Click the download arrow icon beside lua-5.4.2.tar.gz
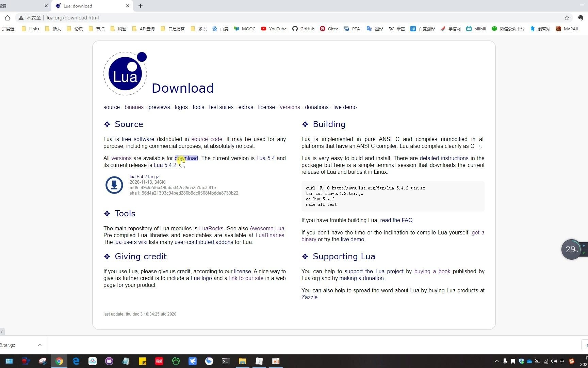The width and height of the screenshot is (588, 368). (x=114, y=185)
